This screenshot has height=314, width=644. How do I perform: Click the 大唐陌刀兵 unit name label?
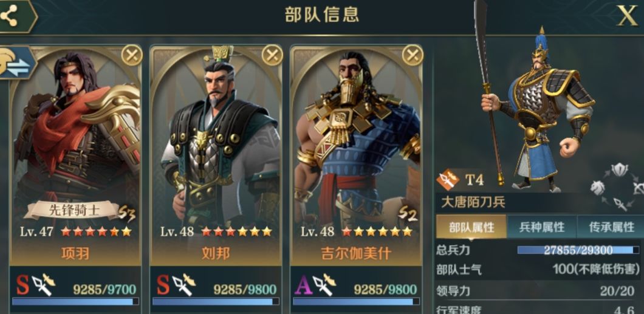click(x=473, y=202)
